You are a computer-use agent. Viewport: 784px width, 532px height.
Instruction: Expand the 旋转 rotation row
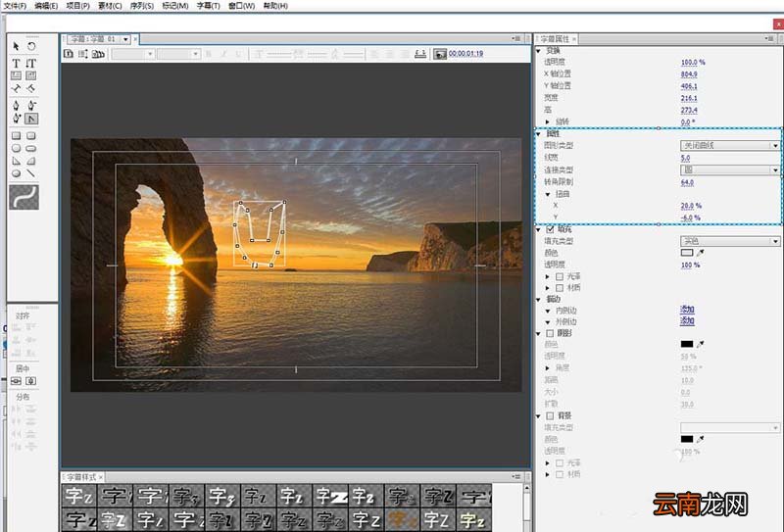pyautogui.click(x=548, y=121)
